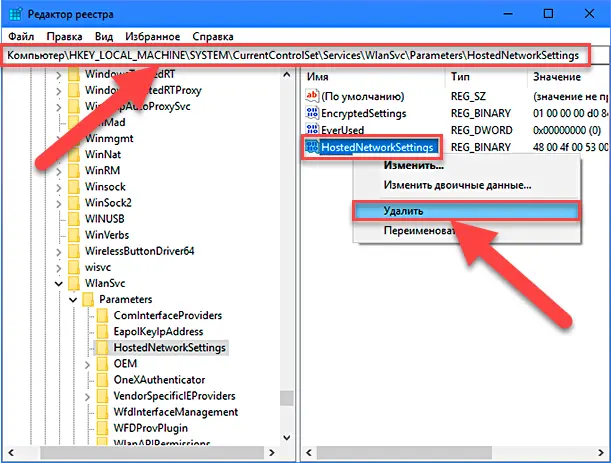Expand the WinSock2 tree node
The image size is (611, 463).
[59, 203]
